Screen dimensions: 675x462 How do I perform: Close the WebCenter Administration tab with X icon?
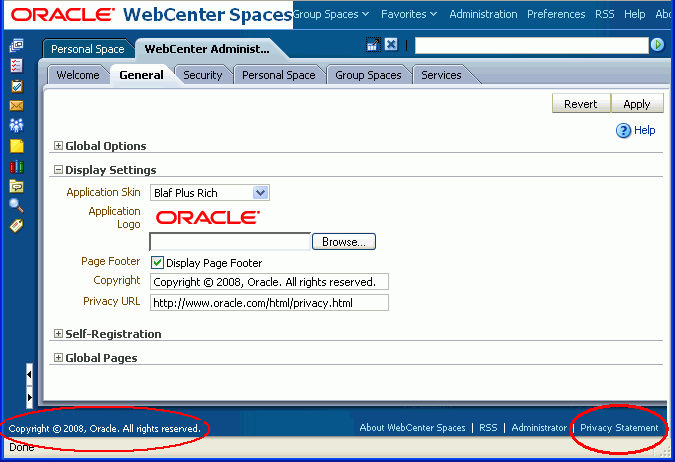coord(391,44)
